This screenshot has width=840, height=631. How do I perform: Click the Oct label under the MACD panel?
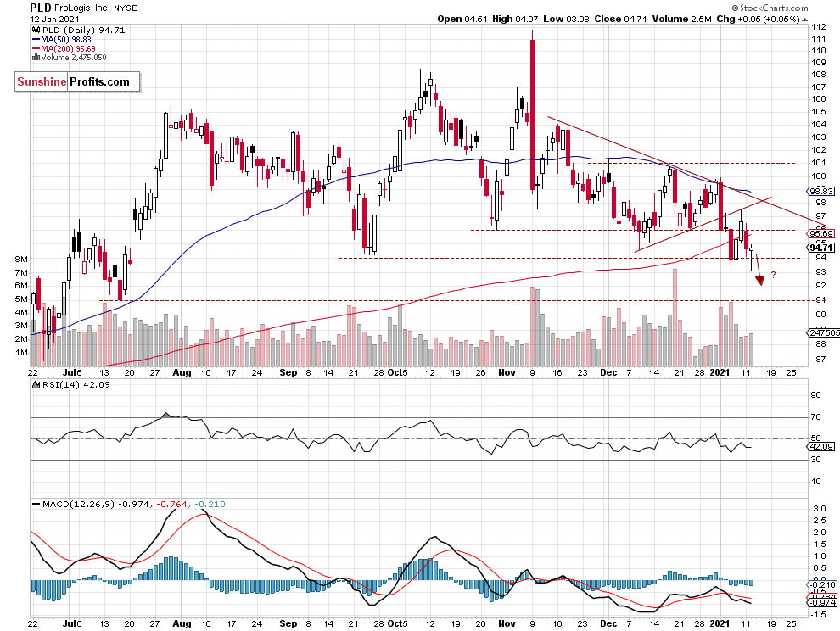tap(395, 623)
